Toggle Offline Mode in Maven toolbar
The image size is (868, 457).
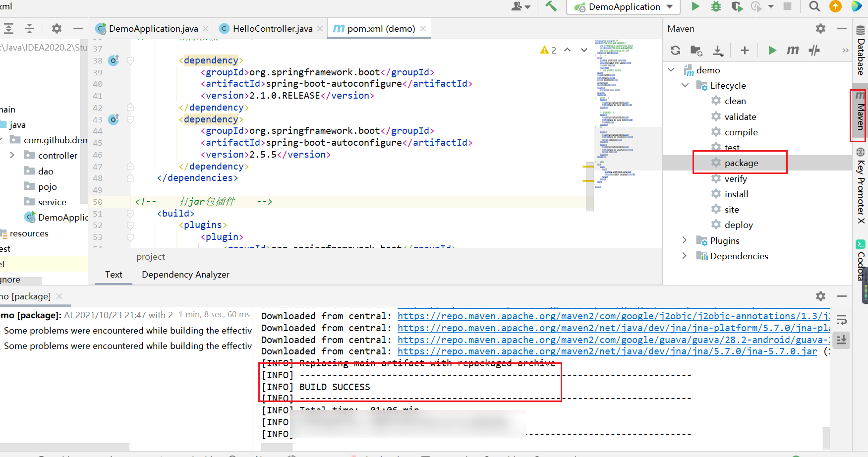(814, 51)
